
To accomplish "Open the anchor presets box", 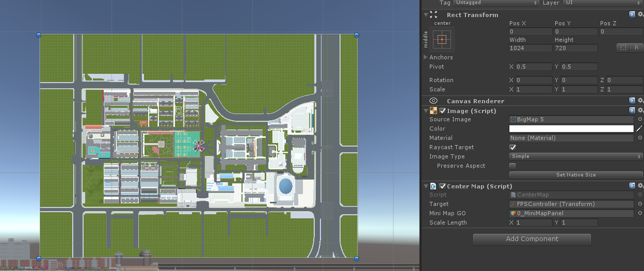I will tap(442, 39).
